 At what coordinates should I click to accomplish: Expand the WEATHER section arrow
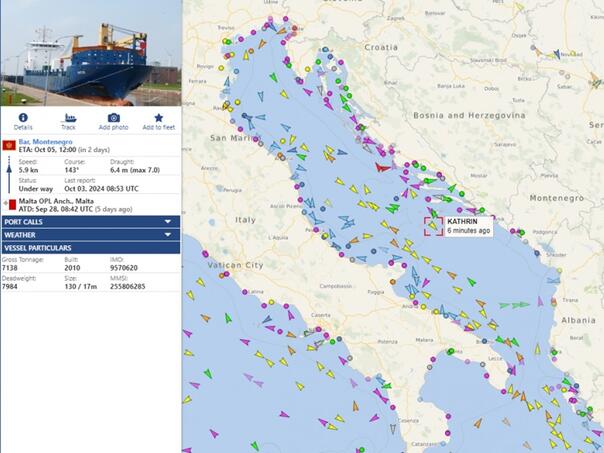[x=168, y=235]
